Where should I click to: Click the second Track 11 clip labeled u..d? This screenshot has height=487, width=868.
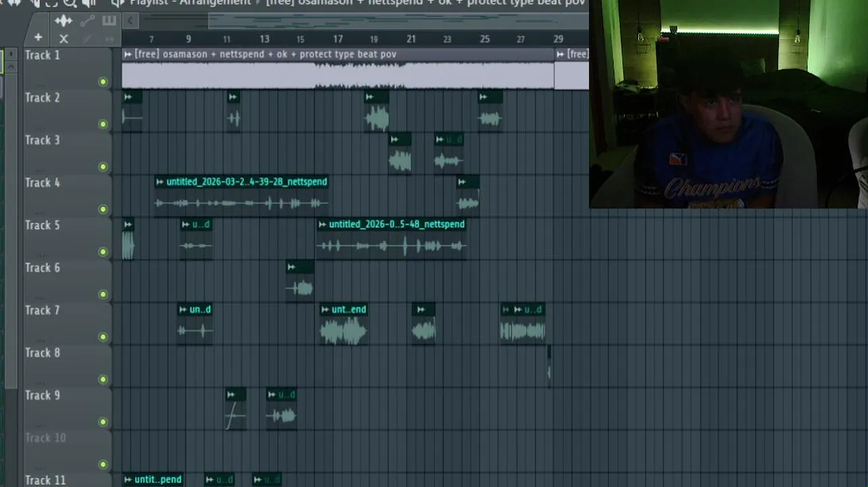(x=219, y=480)
